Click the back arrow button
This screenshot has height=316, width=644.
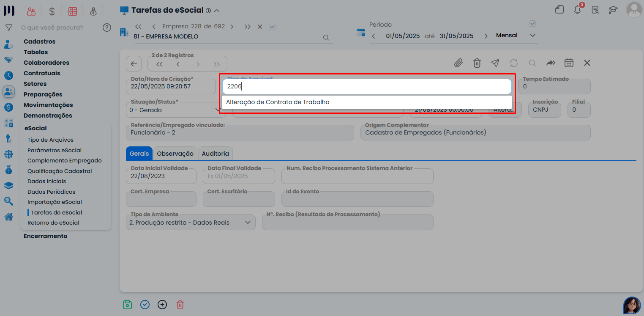pyautogui.click(x=134, y=64)
